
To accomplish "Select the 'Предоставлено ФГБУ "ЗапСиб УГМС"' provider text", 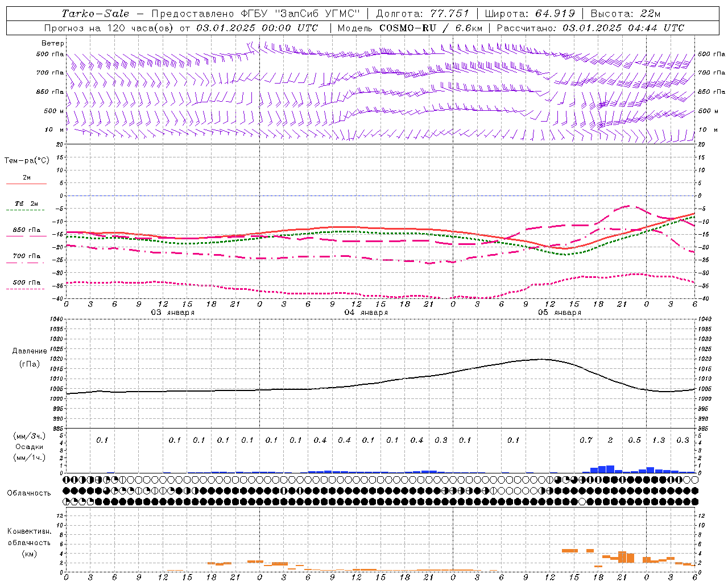I will (x=256, y=14).
